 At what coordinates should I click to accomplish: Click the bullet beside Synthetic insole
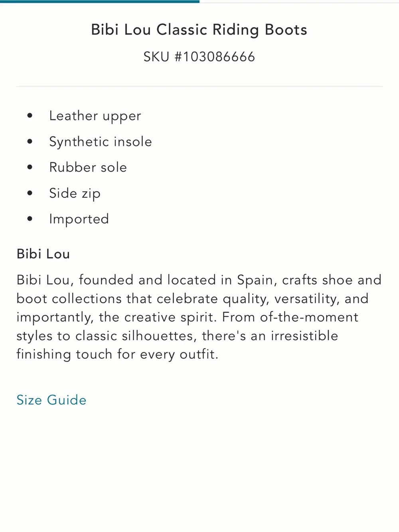(x=30, y=142)
